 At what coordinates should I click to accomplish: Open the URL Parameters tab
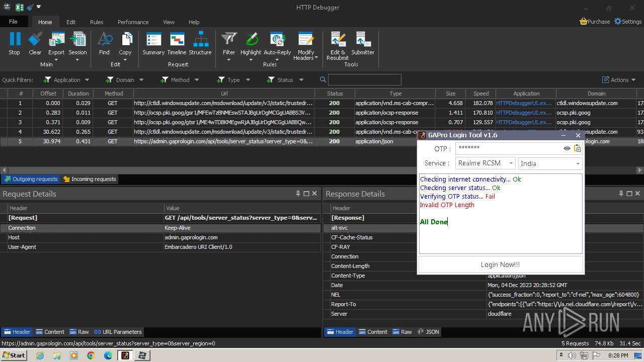(118, 332)
